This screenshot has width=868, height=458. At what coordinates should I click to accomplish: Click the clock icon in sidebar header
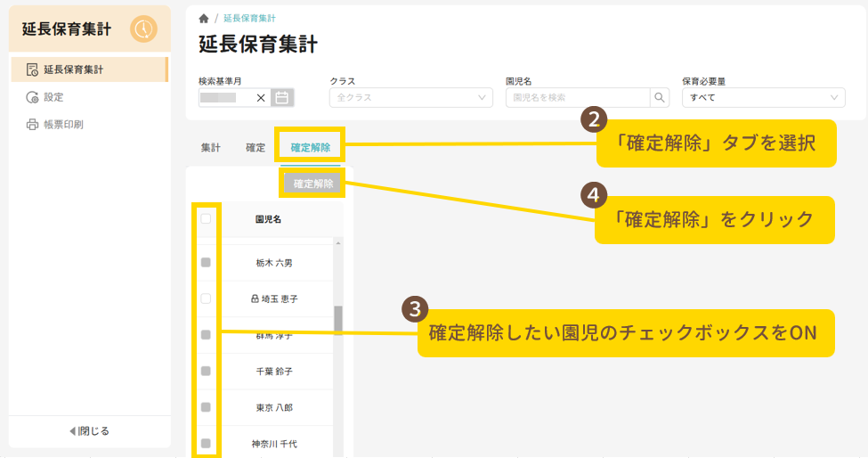coord(142,29)
